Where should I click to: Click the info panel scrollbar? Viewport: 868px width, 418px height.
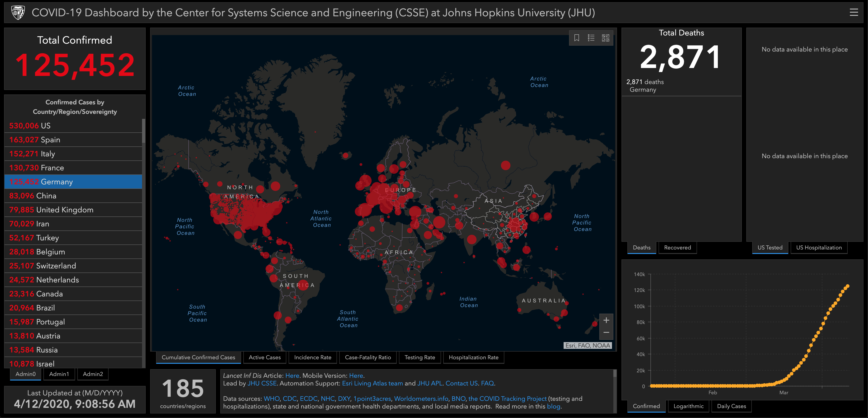[x=615, y=373]
